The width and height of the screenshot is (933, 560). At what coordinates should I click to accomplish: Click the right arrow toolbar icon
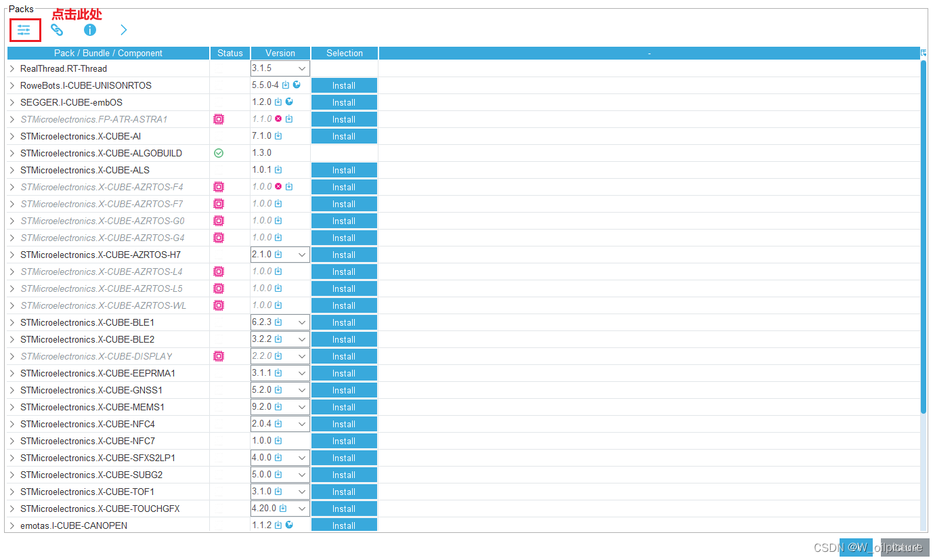124,30
